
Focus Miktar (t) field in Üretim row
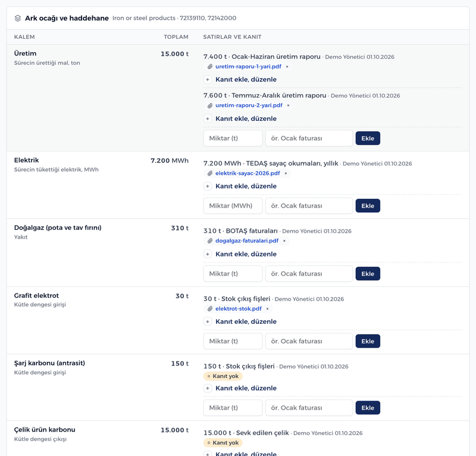pos(233,138)
